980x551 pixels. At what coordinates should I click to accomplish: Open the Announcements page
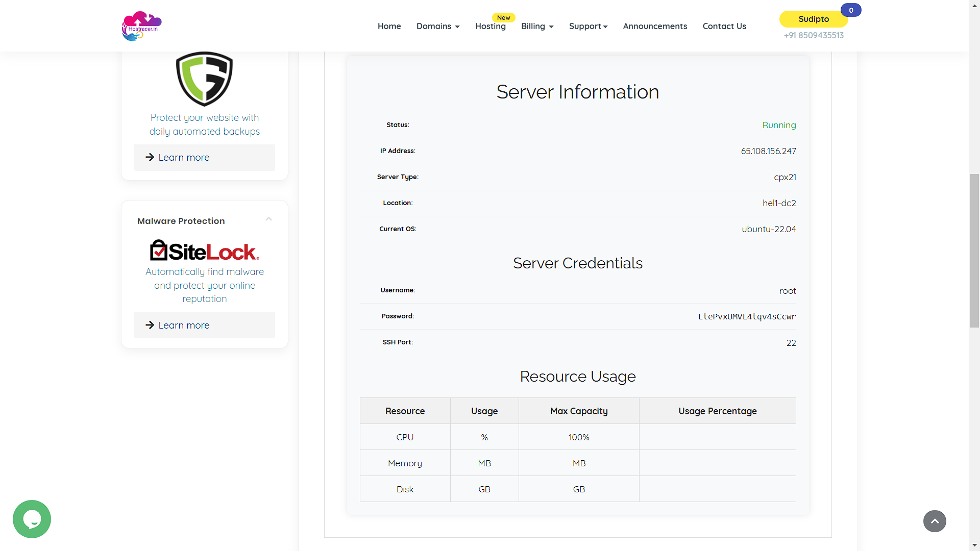[655, 26]
